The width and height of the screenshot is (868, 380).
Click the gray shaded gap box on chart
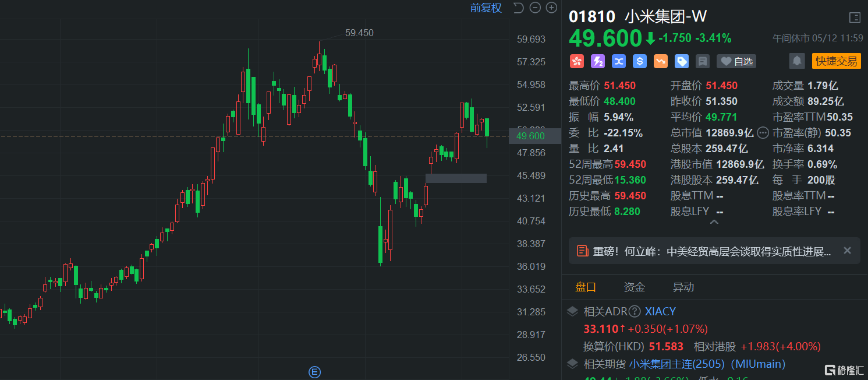tap(456, 178)
